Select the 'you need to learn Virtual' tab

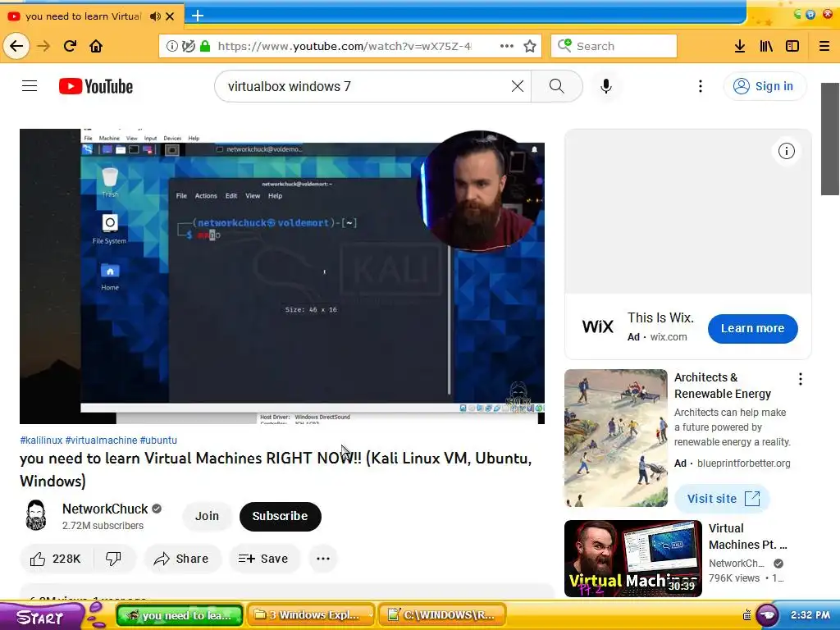pos(83,16)
